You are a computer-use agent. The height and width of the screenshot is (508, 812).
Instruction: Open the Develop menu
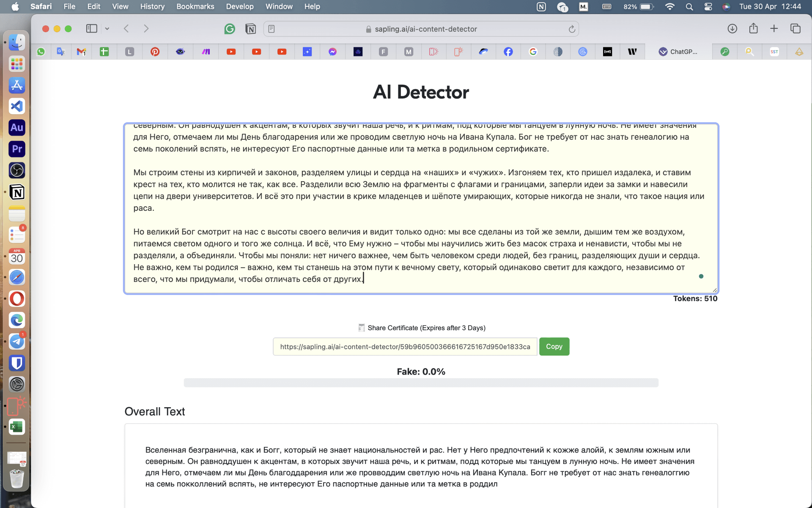pyautogui.click(x=240, y=6)
